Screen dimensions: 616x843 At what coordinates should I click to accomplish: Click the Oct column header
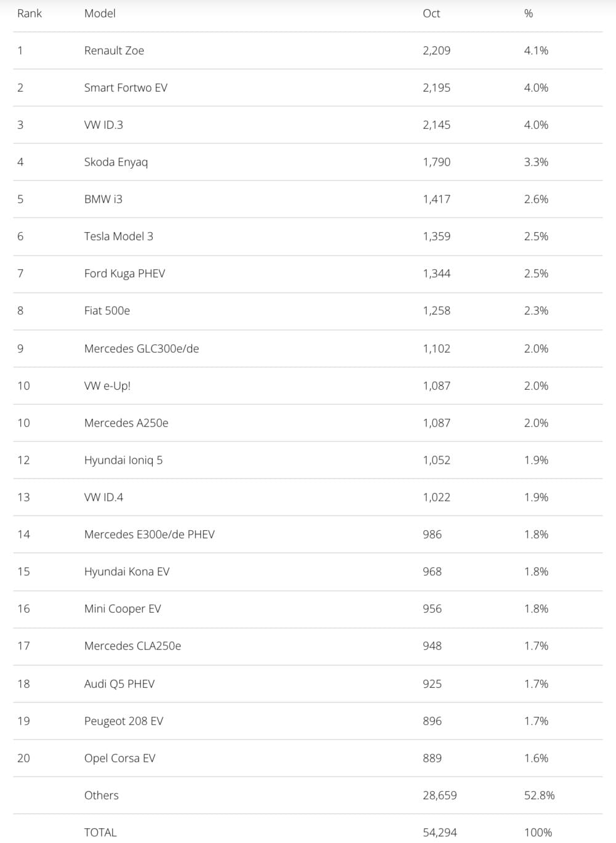point(431,14)
